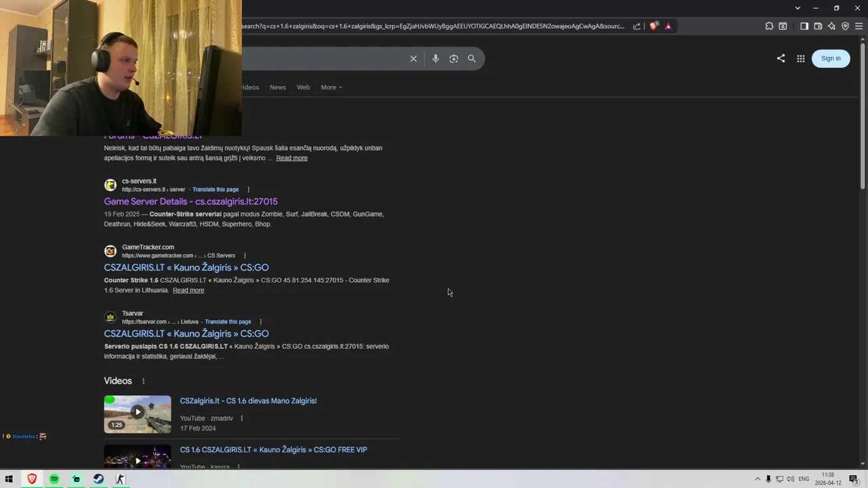The height and width of the screenshot is (488, 868).
Task: Open the Videos section options menu
Action: [x=143, y=381]
